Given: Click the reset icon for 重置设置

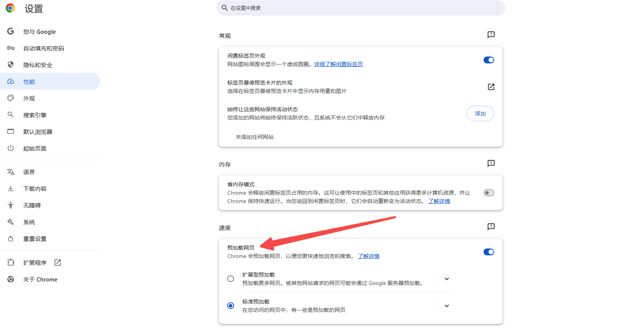Looking at the screenshot, I should 11,239.
